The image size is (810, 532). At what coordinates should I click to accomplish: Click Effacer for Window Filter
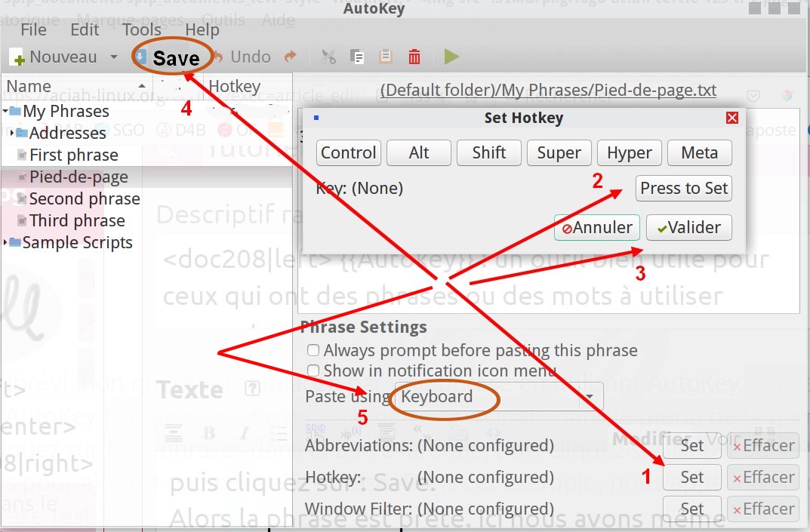pyautogui.click(x=763, y=509)
